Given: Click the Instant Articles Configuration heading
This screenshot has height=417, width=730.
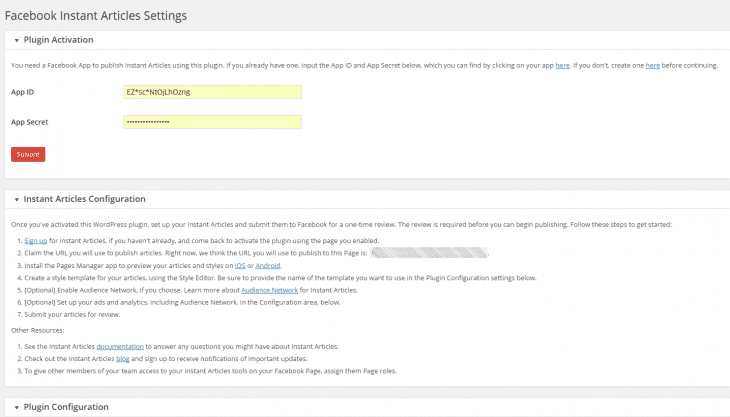Looking at the screenshot, I should (84, 199).
